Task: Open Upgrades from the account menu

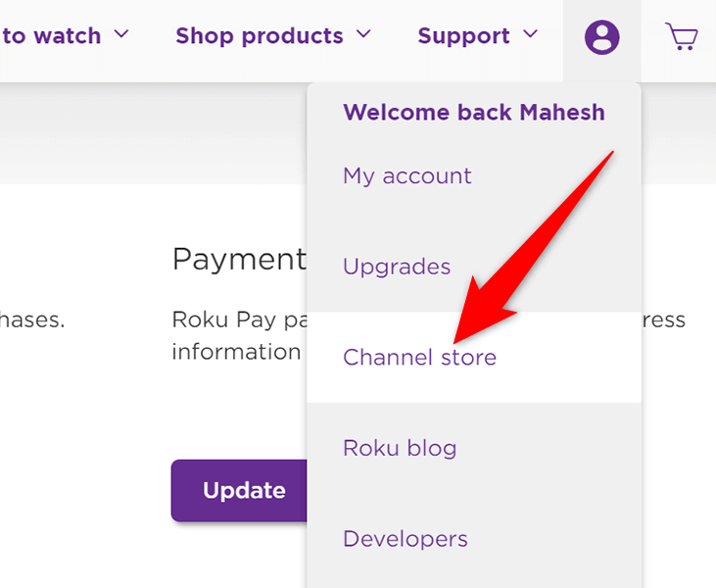Action: coord(397,268)
